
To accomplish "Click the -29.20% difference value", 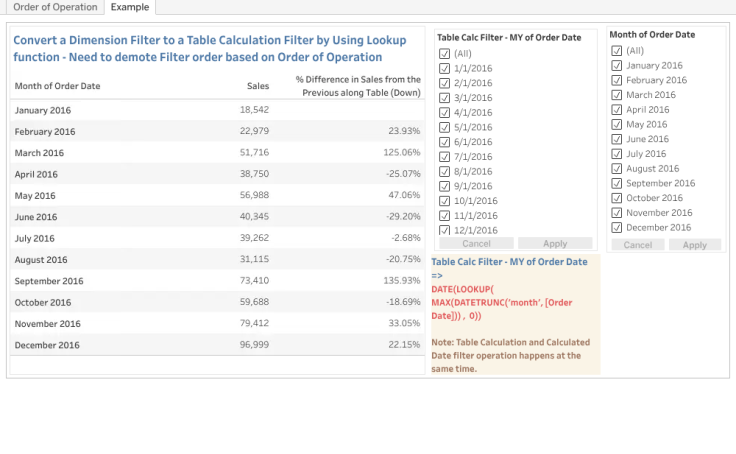I will click(403, 216).
